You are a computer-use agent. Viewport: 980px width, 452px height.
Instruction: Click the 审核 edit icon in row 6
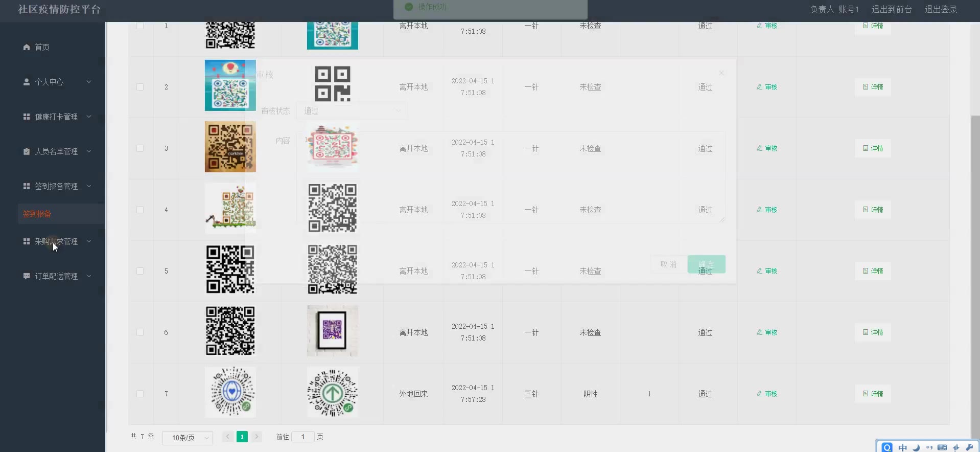(x=760, y=332)
